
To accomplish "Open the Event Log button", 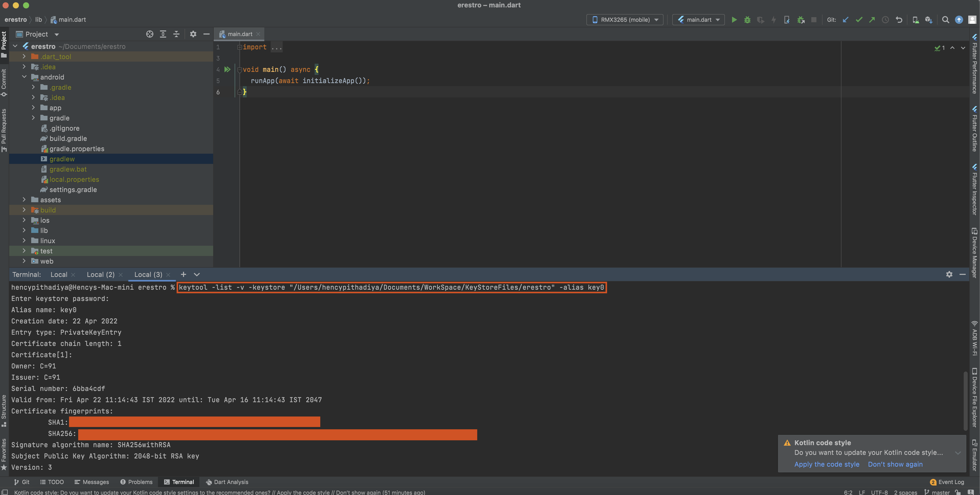I will coord(947,482).
